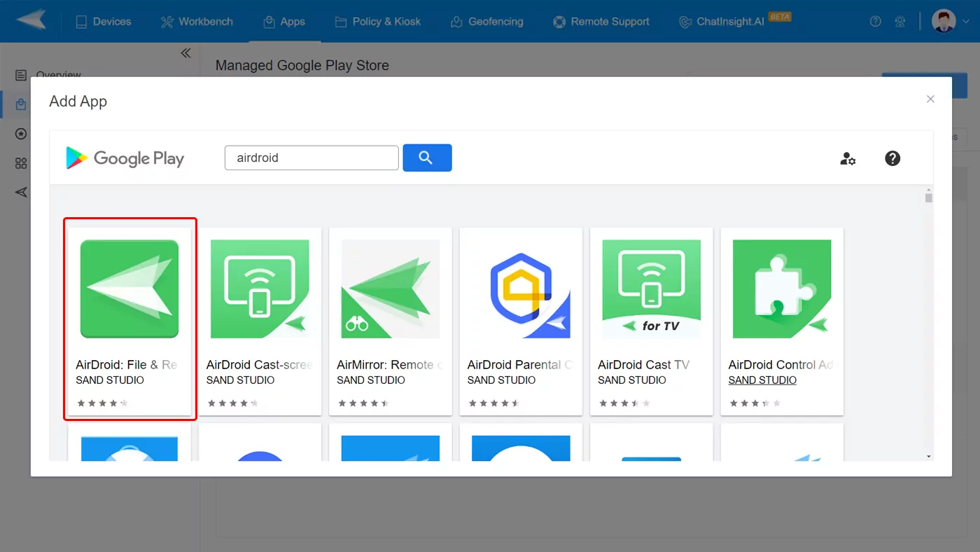Click the scroll up arrow of the results list
The image size is (980, 552).
tap(929, 190)
